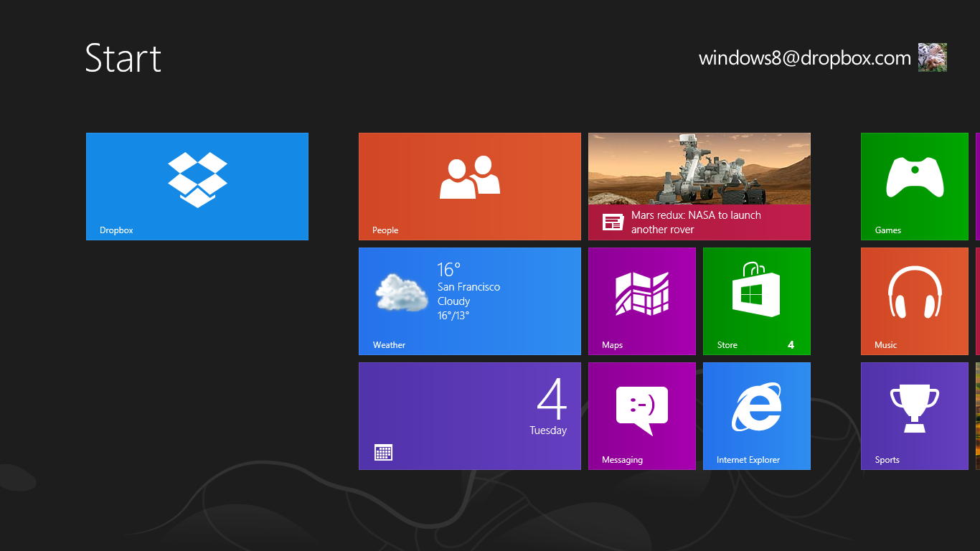The height and width of the screenshot is (551, 980).
Task: Open the Games controller tile
Action: tap(915, 187)
